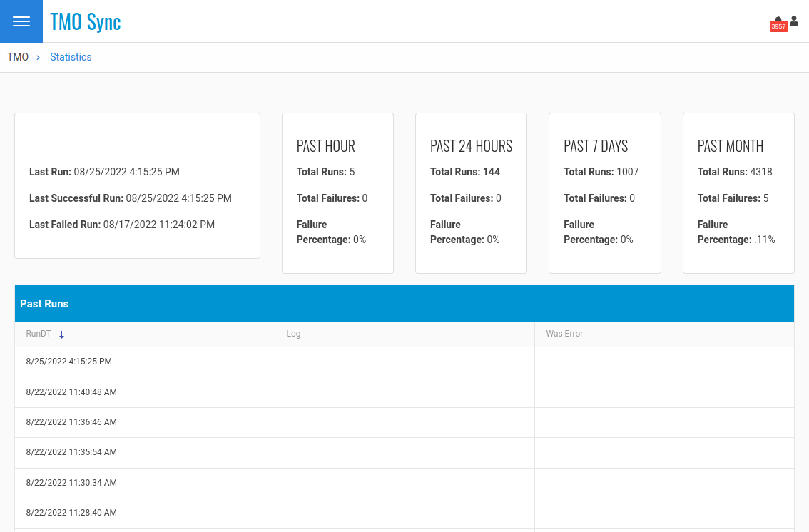Click the Past Hour statistics card
Screen dimensions: 809x532
(x=337, y=193)
